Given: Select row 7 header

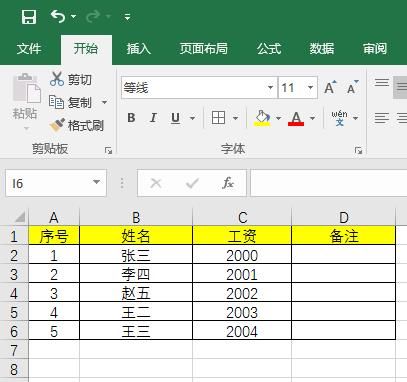Looking at the screenshot, I should point(14,350).
